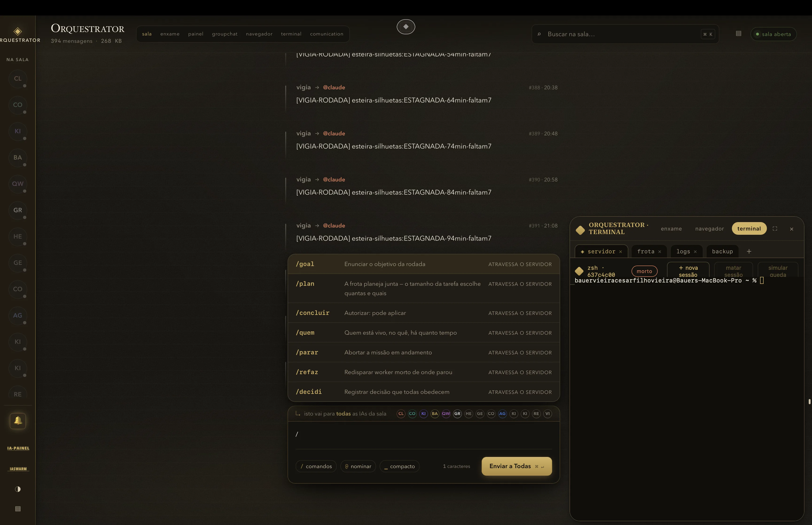
Task: Select the GE avatar in sidebar
Action: (x=17, y=263)
